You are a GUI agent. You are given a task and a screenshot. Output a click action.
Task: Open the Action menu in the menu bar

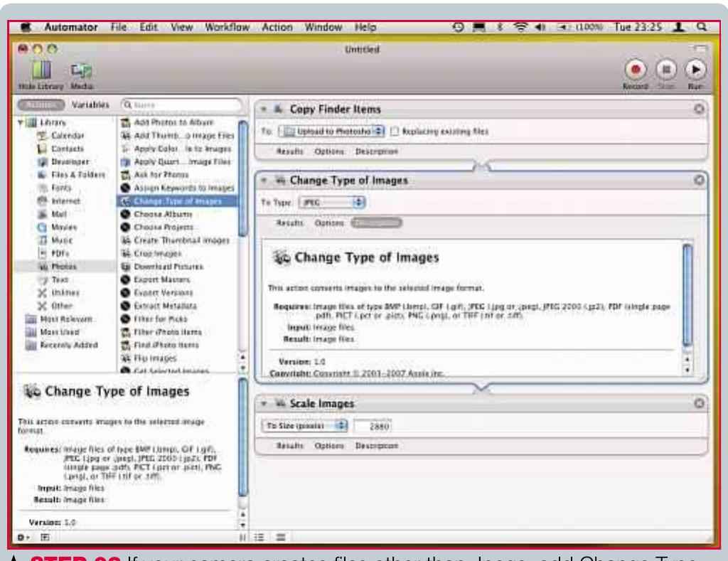tap(277, 27)
